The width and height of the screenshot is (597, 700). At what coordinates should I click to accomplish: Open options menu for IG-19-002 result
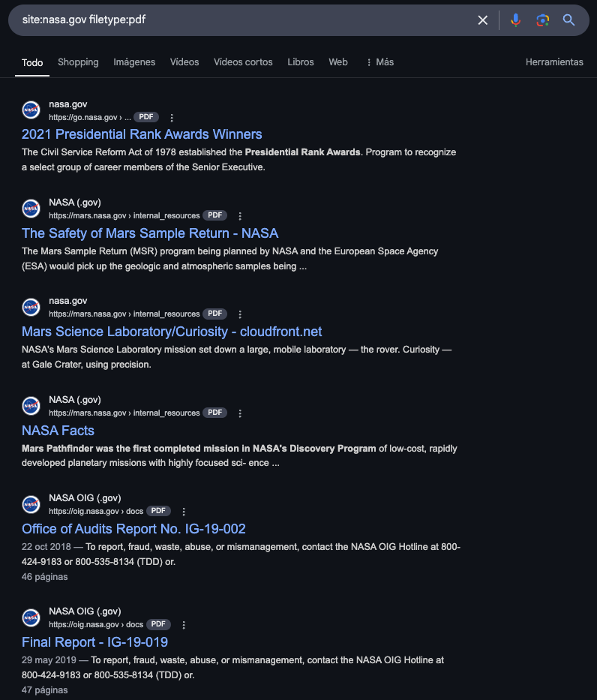[x=184, y=512]
